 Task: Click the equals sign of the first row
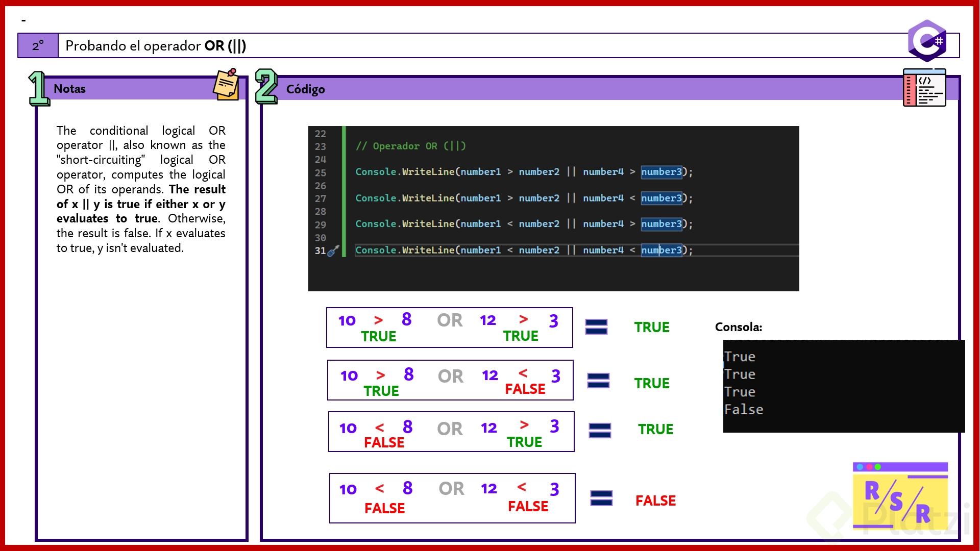[596, 327]
